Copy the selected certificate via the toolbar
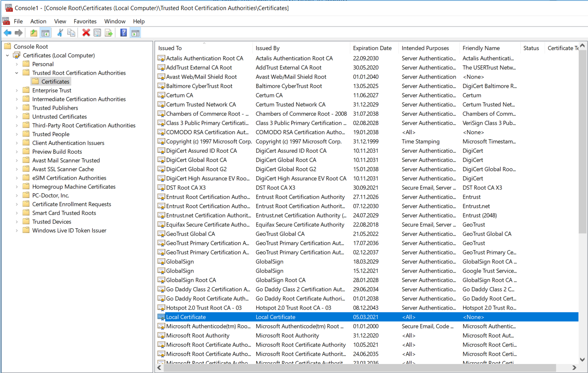Image resolution: width=588 pixels, height=373 pixels. 71,33
